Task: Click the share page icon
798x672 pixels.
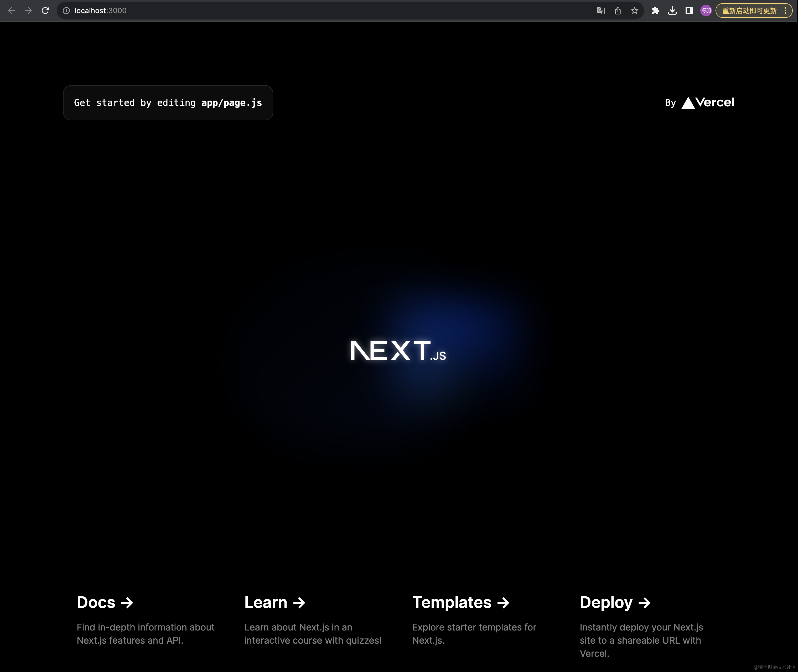Action: 618,11
